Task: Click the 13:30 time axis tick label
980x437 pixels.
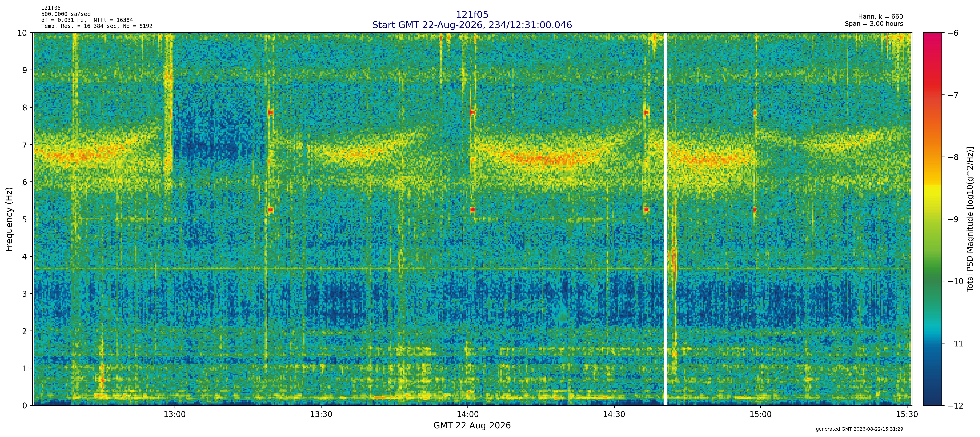Action: (321, 414)
